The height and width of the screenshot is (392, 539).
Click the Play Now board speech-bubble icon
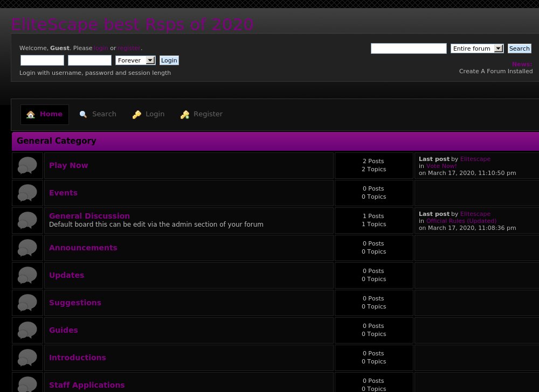pos(27,165)
